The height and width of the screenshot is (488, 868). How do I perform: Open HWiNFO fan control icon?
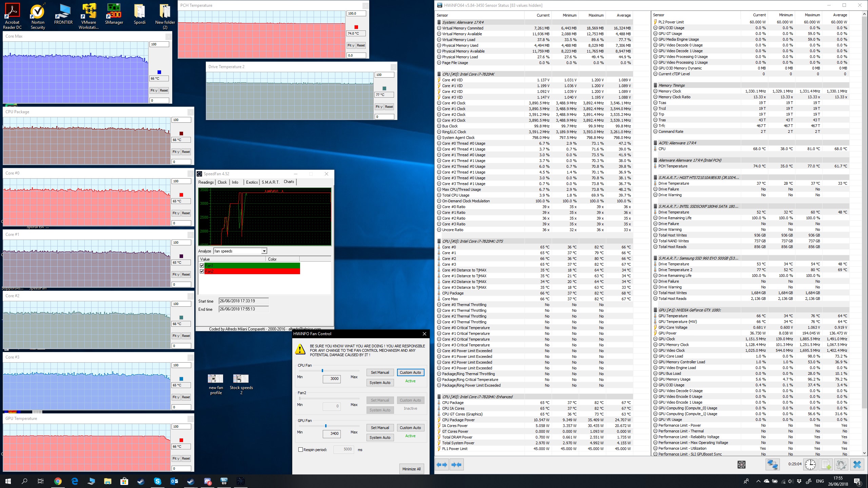(x=742, y=465)
